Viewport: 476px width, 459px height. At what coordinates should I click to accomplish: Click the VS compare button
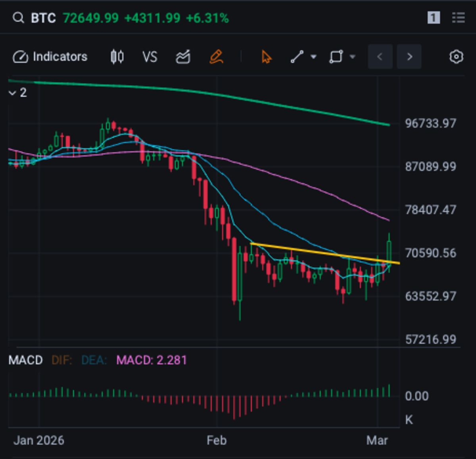[x=150, y=57]
